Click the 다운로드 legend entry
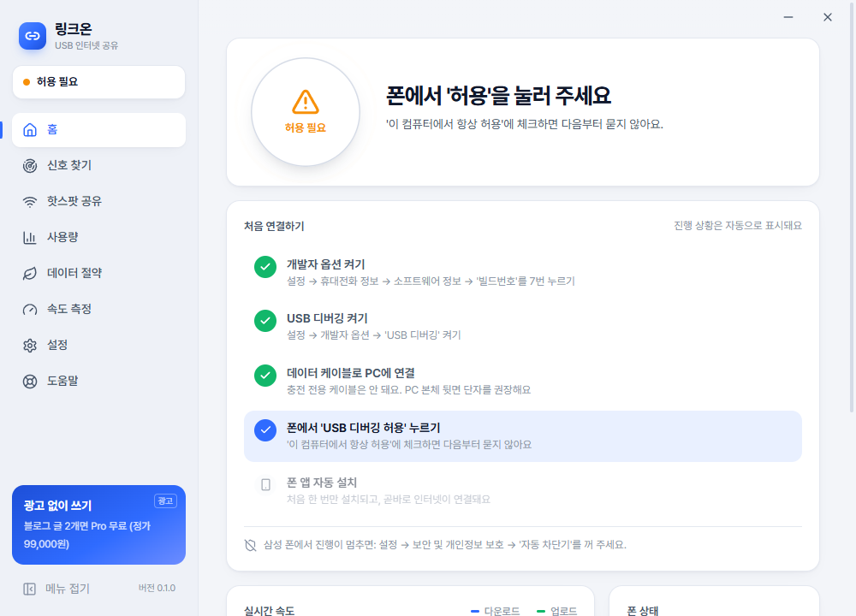856x616 pixels. [x=495, y=611]
